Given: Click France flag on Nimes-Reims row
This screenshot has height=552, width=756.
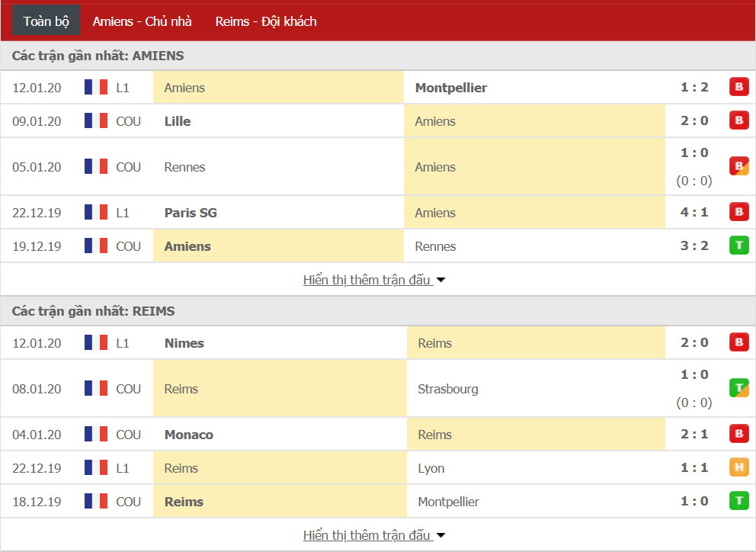Looking at the screenshot, I should (x=96, y=342).
